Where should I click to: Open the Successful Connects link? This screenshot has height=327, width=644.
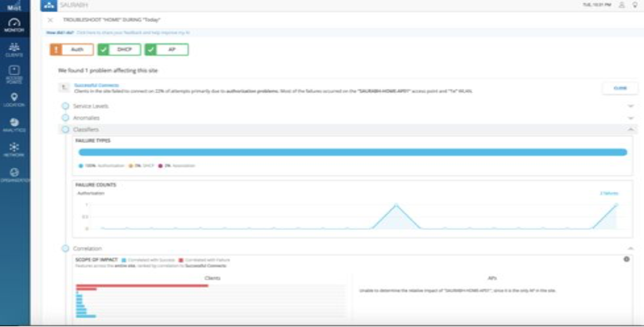pyautogui.click(x=97, y=85)
